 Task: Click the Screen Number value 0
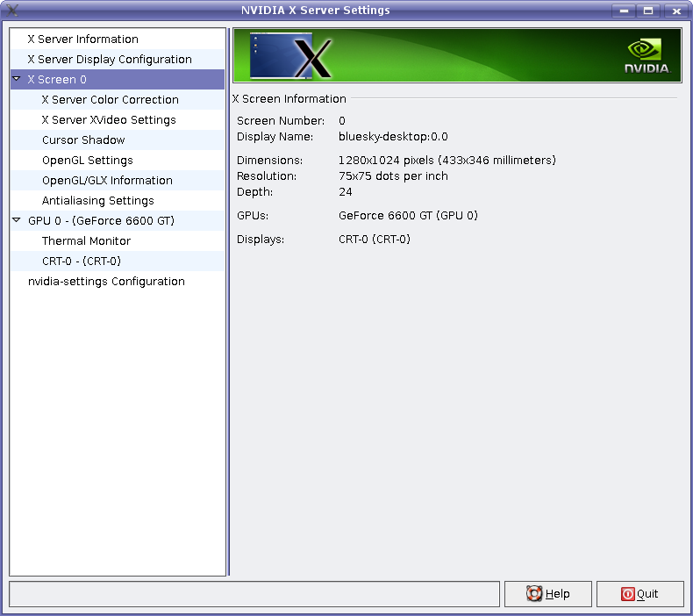342,121
